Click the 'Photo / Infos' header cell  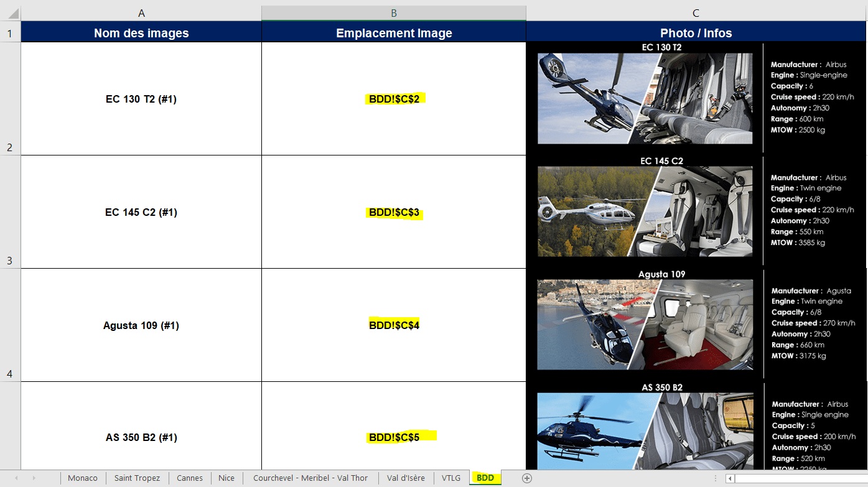tap(696, 33)
